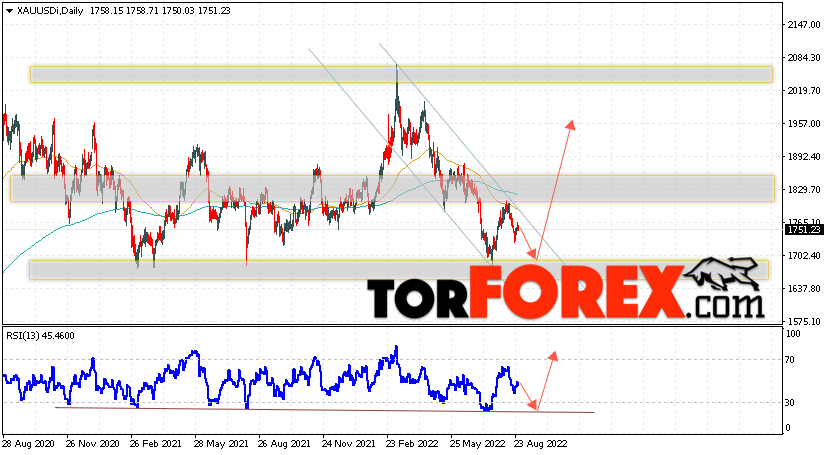Click the 23 Aug 2022 date label
This screenshot has width=828, height=455.
coord(540,444)
